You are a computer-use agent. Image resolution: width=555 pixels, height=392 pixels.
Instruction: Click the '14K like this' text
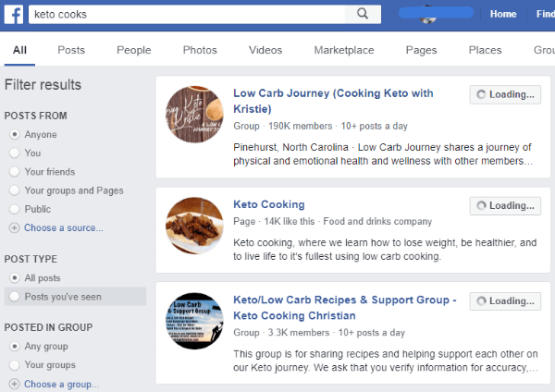click(x=290, y=222)
